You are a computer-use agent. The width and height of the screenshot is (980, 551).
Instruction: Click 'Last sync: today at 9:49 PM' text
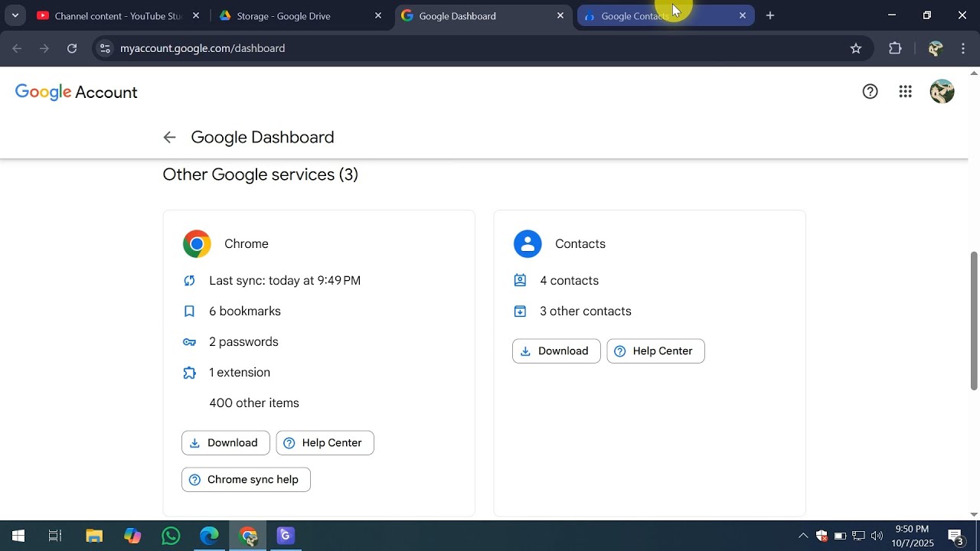click(285, 281)
